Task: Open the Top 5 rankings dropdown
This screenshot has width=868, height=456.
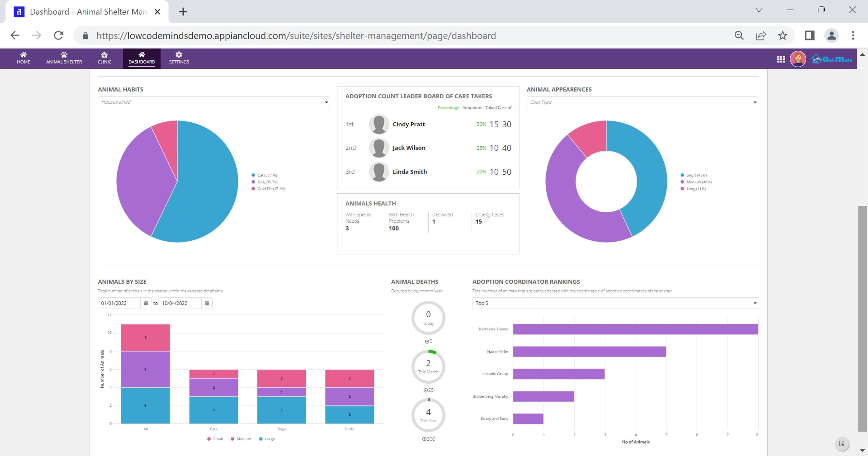Action: pos(615,303)
